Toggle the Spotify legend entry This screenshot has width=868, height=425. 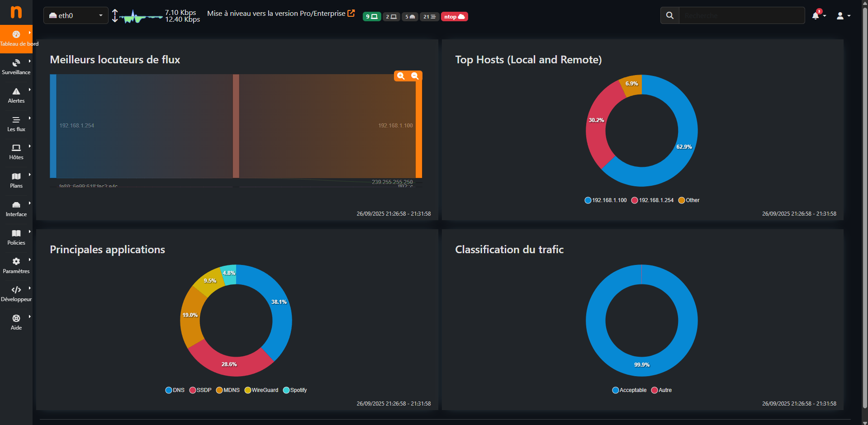tap(295, 390)
